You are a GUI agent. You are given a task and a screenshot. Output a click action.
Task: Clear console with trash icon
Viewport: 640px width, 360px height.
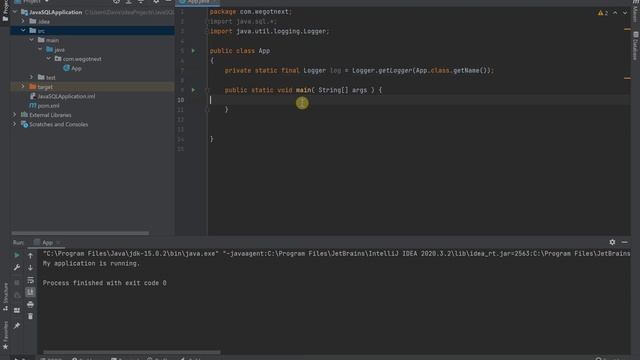[x=30, y=316]
